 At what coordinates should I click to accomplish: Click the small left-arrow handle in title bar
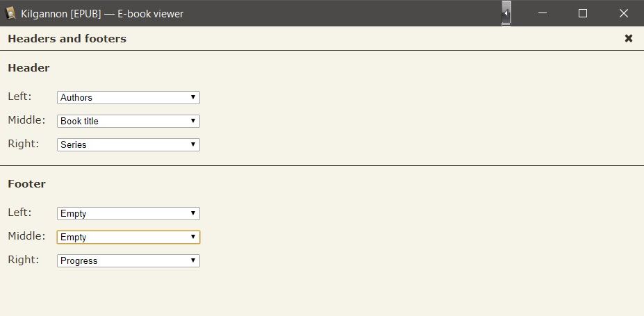tap(506, 13)
